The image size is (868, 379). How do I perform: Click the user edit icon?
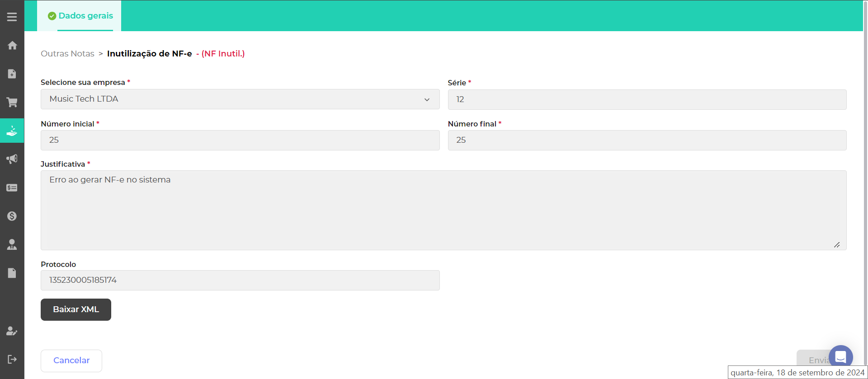pyautogui.click(x=12, y=331)
